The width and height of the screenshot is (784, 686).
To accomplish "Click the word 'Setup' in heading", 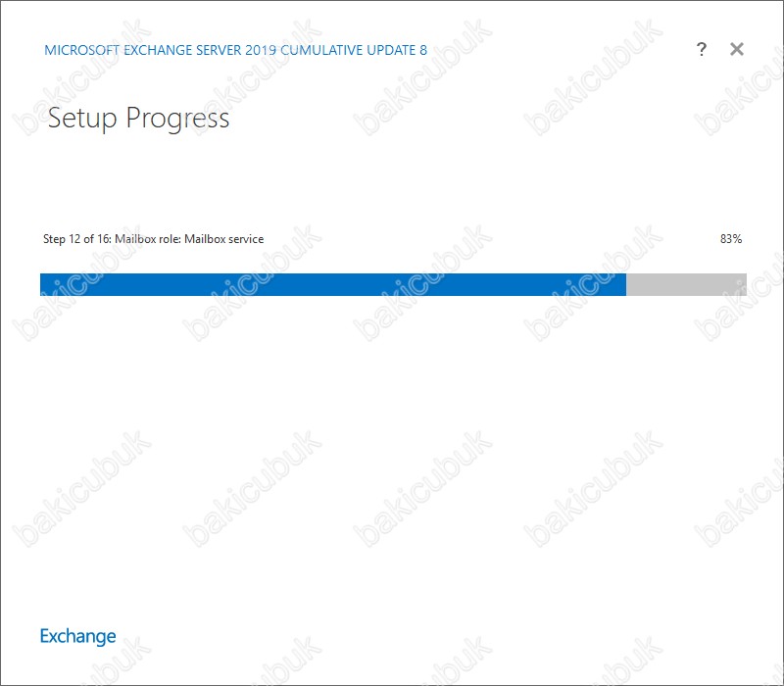I will pyautogui.click(x=82, y=119).
